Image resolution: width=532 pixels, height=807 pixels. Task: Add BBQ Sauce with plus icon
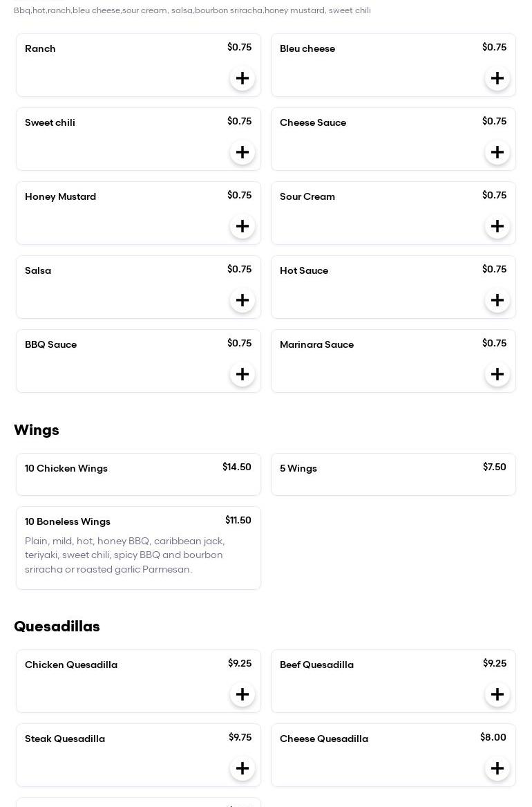(243, 374)
